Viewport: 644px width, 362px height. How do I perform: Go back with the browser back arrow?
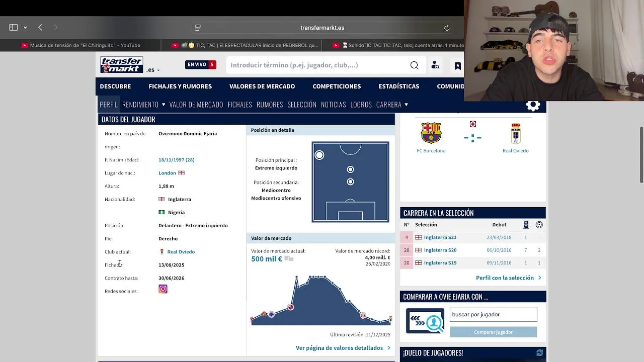40,28
